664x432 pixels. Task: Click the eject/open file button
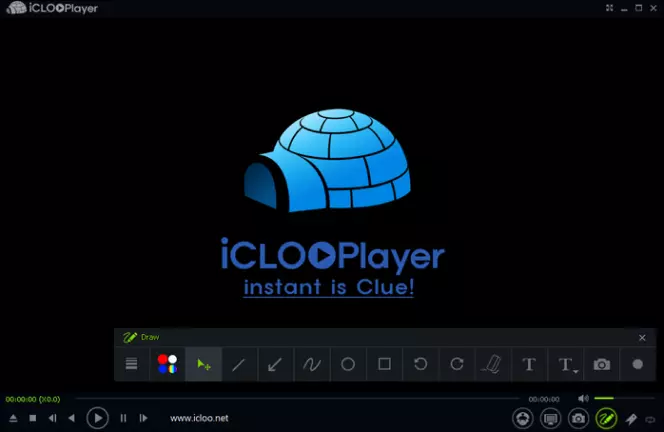pos(13,418)
